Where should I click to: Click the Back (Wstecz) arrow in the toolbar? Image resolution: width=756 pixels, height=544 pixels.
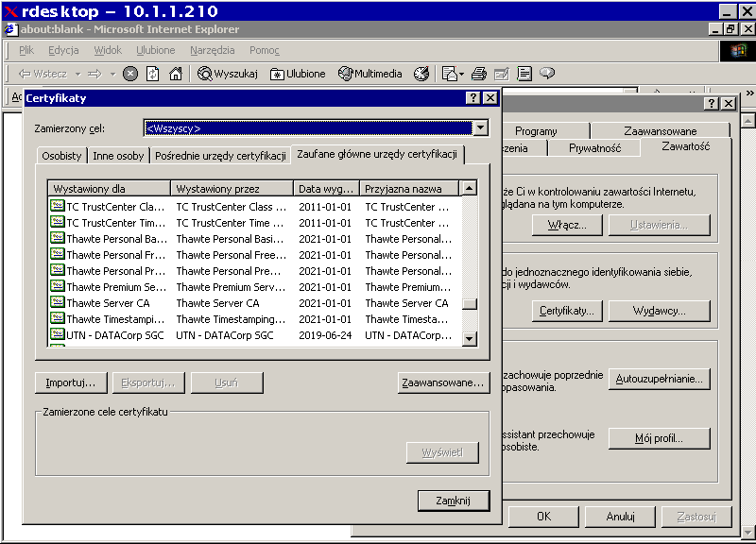point(43,74)
